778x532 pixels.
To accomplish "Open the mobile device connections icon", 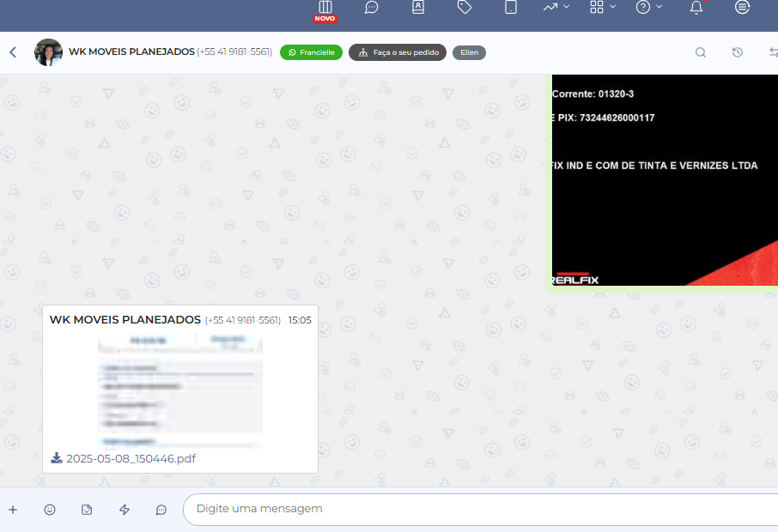I will [x=511, y=8].
